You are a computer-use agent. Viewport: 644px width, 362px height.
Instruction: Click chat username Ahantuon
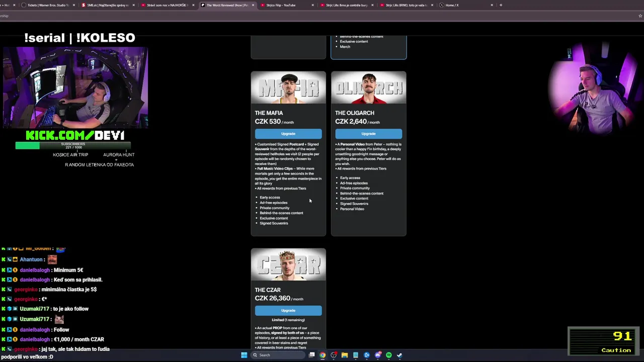pyautogui.click(x=31, y=259)
